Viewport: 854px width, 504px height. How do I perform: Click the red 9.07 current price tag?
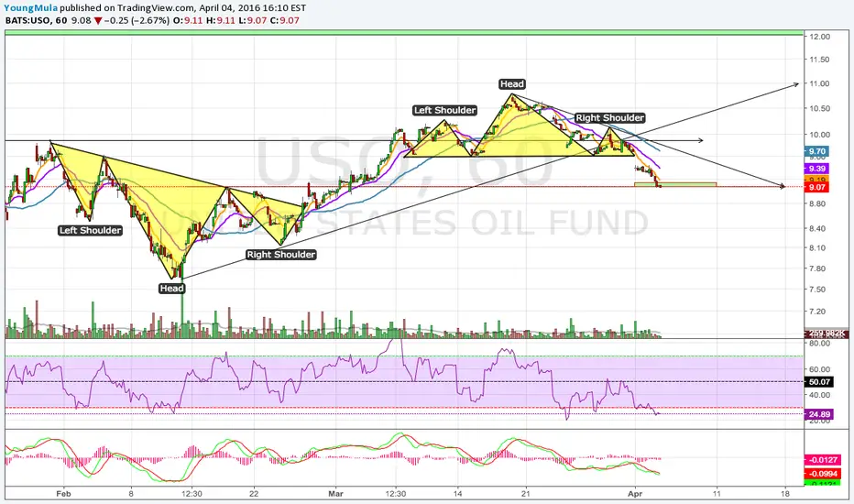(x=817, y=188)
